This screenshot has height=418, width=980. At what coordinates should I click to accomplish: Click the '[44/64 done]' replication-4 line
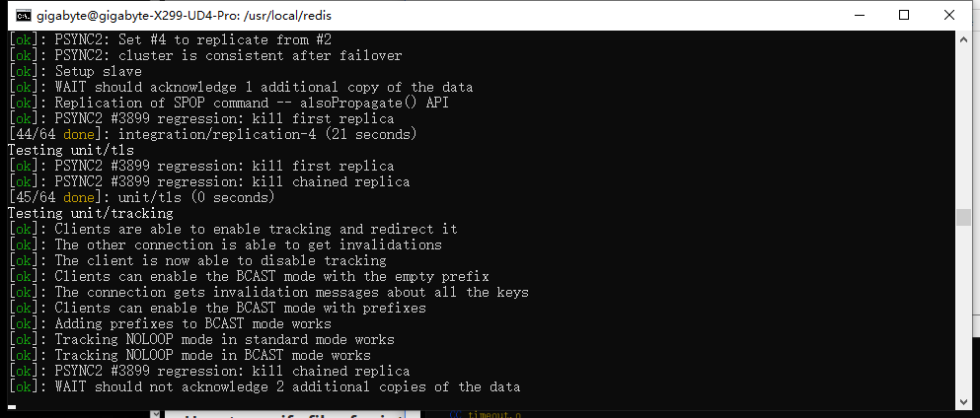point(212,134)
